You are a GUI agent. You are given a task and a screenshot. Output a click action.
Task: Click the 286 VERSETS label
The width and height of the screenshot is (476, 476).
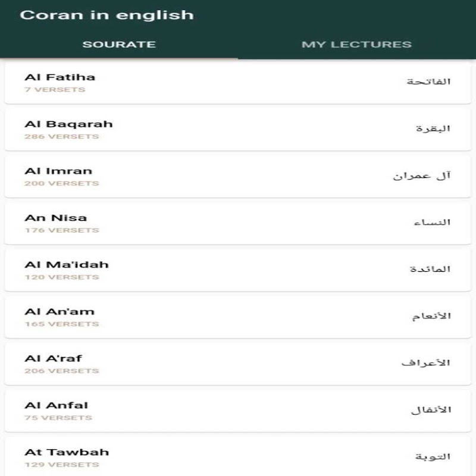click(x=61, y=137)
